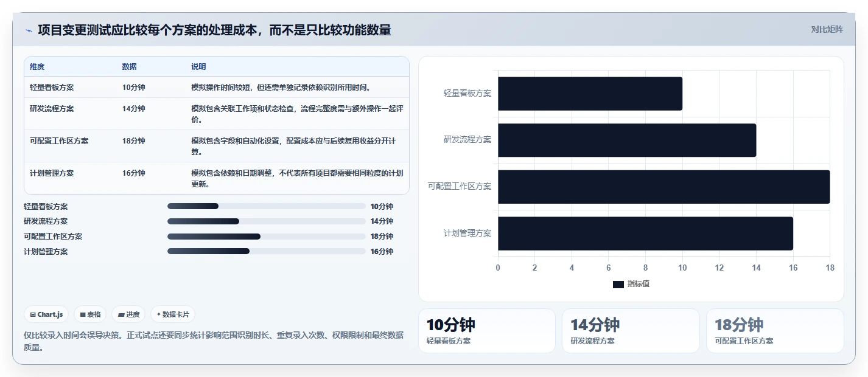Click the 计划管理方案 description about 依赖和日期调整
This screenshot has width=868, height=377.
[297, 179]
